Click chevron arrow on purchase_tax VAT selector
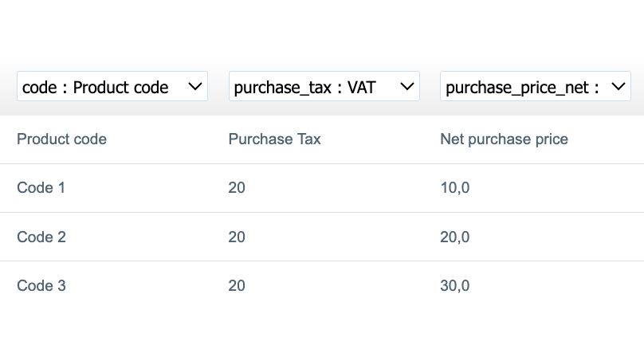The width and height of the screenshot is (644, 349). click(x=406, y=87)
